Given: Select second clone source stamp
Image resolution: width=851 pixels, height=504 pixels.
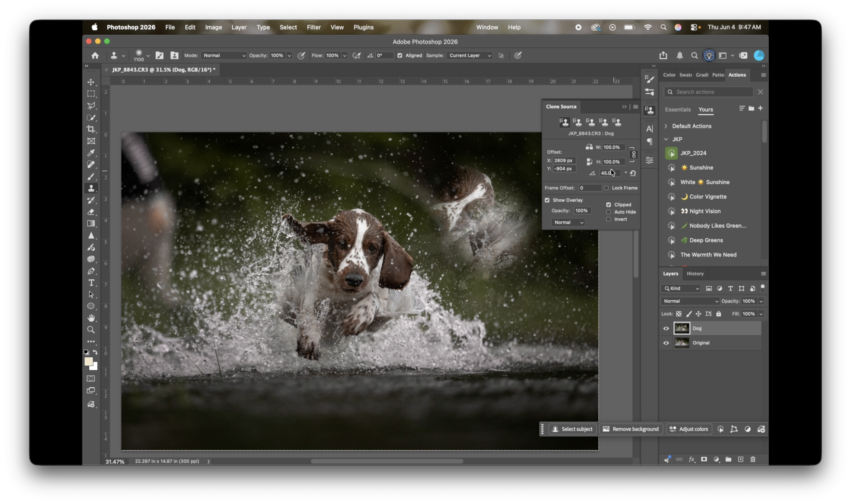Looking at the screenshot, I should click(x=577, y=122).
